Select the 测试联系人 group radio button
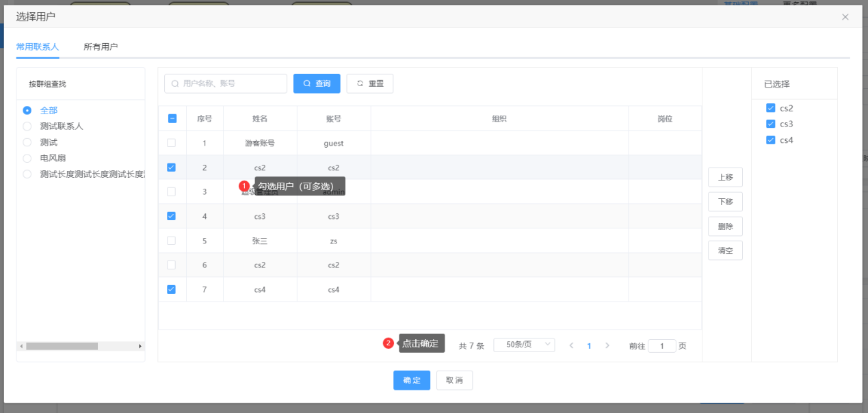 tap(27, 126)
